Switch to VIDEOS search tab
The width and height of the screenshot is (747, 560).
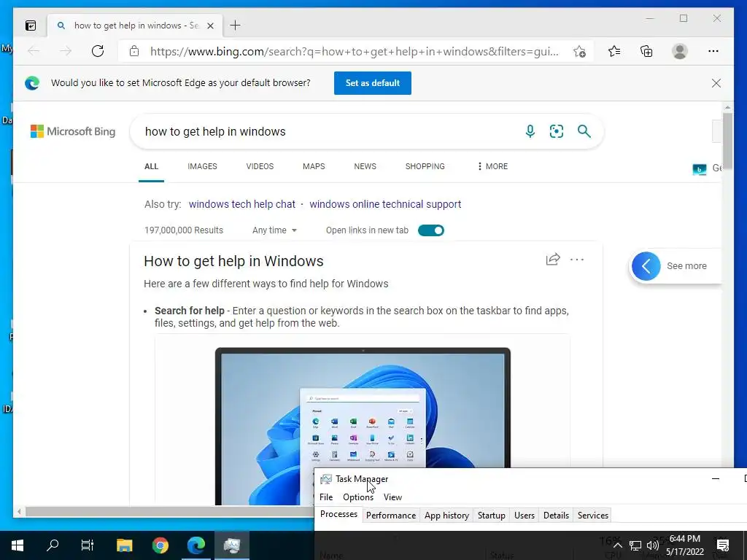pos(260,166)
